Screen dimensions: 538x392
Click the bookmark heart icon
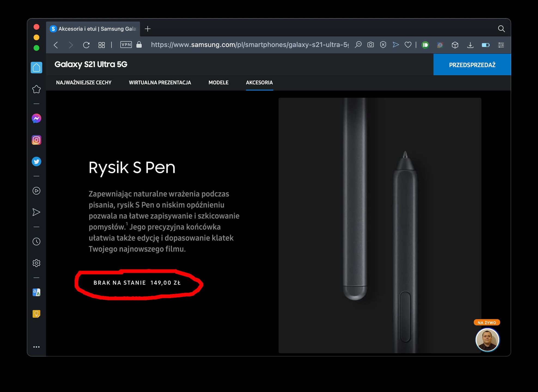point(408,45)
